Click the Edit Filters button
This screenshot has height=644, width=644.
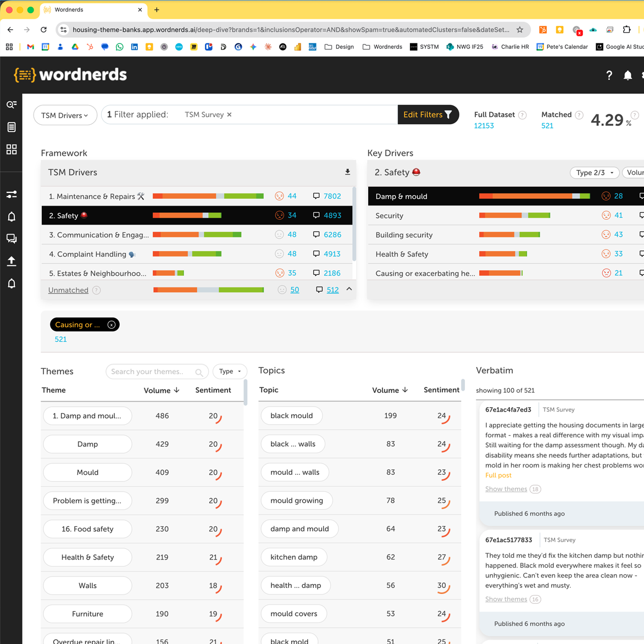click(428, 115)
